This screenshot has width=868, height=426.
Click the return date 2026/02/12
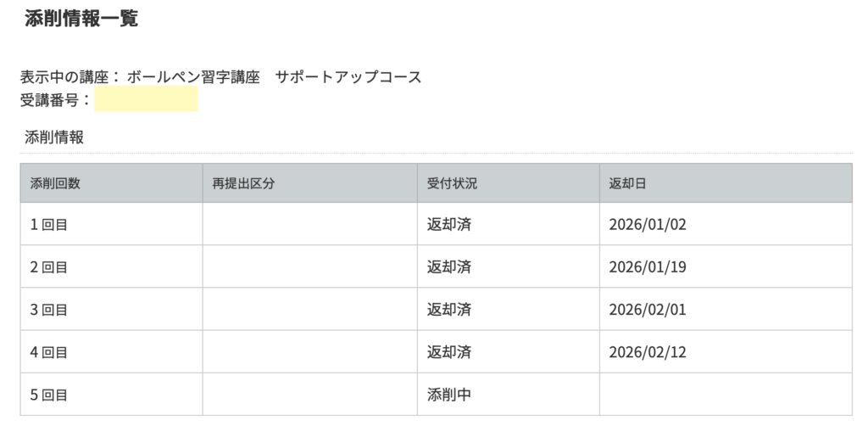(x=647, y=352)
